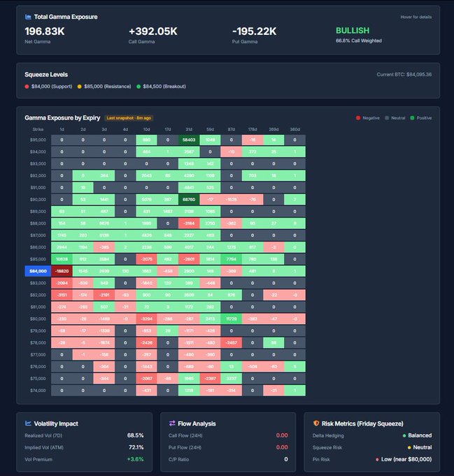The width and height of the screenshot is (454, 476).
Task: Click the green Balanced status dot
Action: point(404,435)
